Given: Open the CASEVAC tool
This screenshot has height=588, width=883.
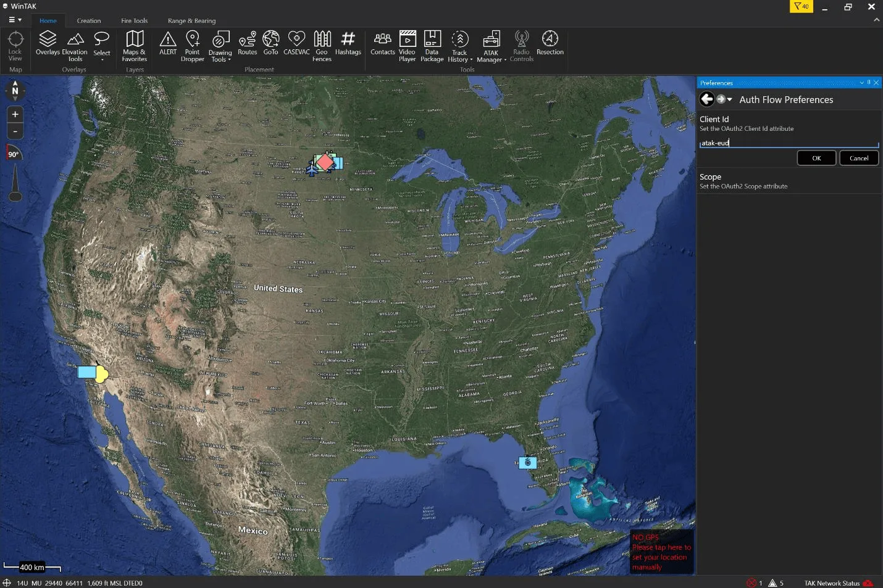Looking at the screenshot, I should [x=296, y=44].
